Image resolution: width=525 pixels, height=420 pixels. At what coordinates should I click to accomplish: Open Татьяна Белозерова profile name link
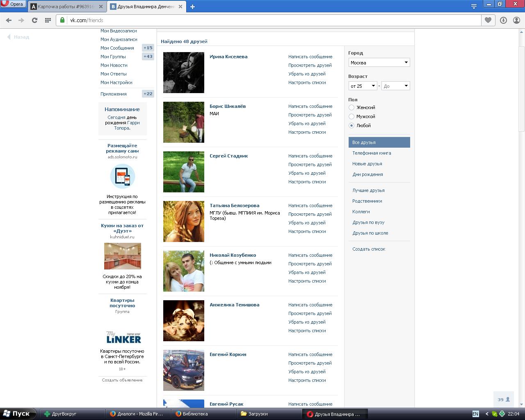pos(234,205)
